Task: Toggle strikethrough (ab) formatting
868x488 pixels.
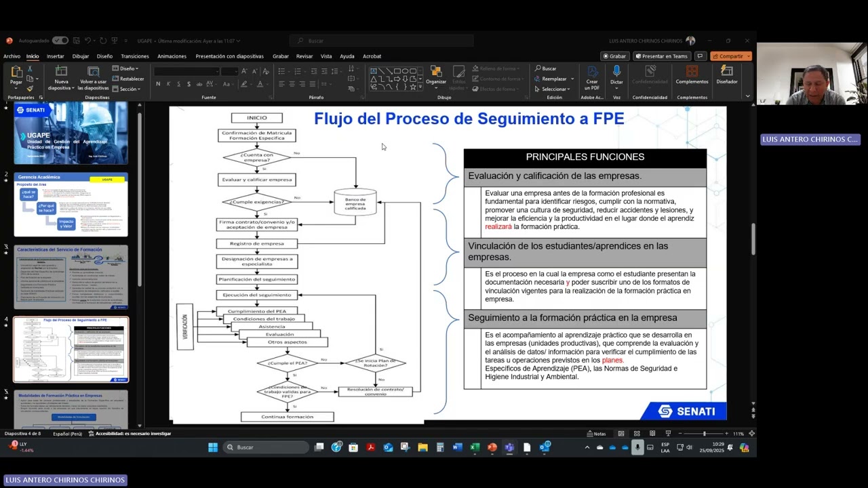Action: (199, 84)
